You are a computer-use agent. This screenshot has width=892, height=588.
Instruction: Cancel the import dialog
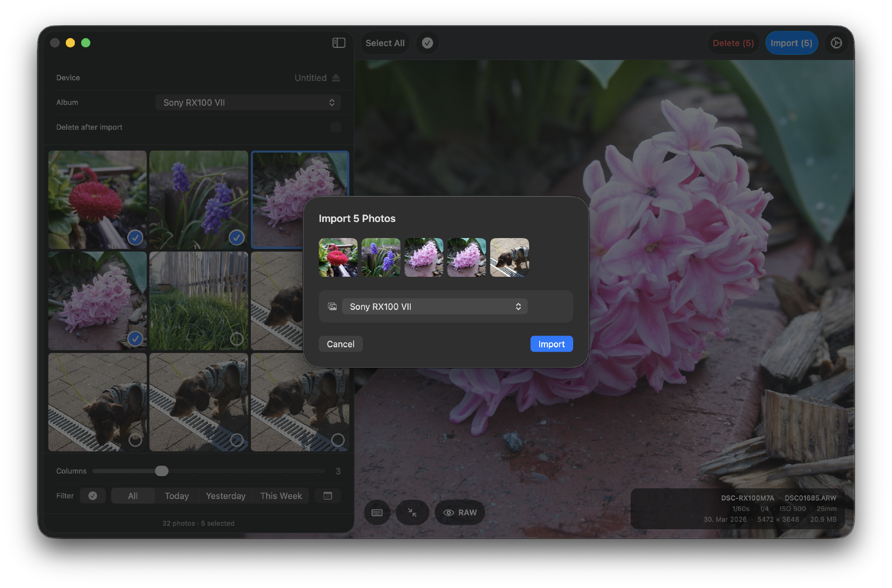tap(341, 344)
